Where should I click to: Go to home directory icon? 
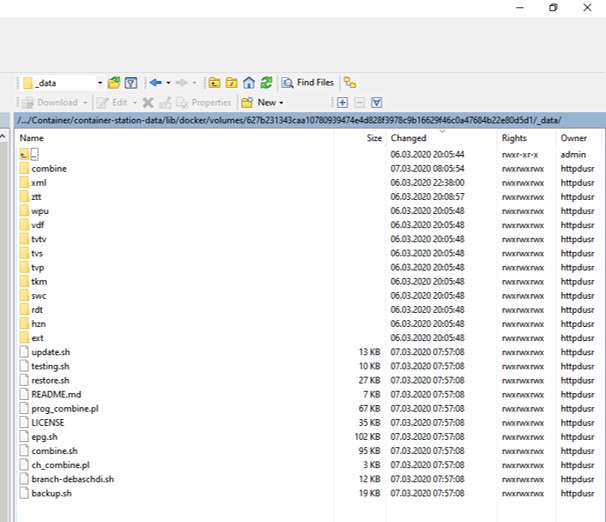[x=249, y=83]
